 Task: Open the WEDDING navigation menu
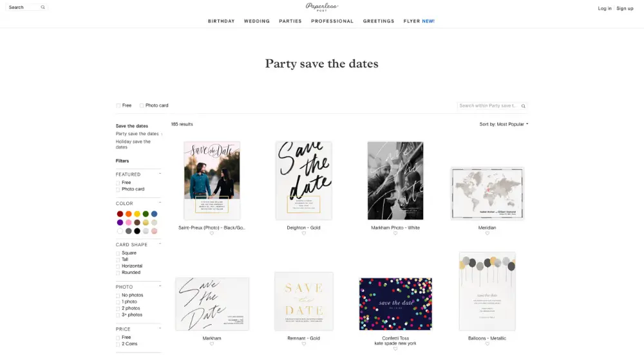pos(256,21)
